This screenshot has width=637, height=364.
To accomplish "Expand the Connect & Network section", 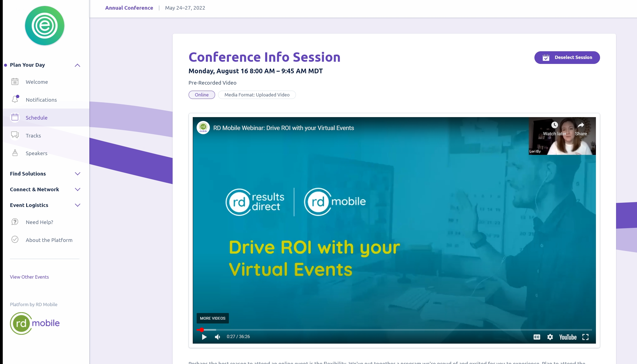I will point(77,189).
